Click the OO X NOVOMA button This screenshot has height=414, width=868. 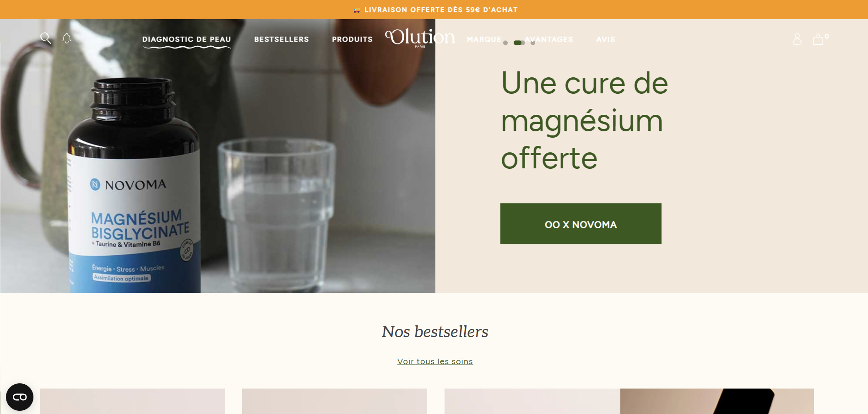pos(581,224)
